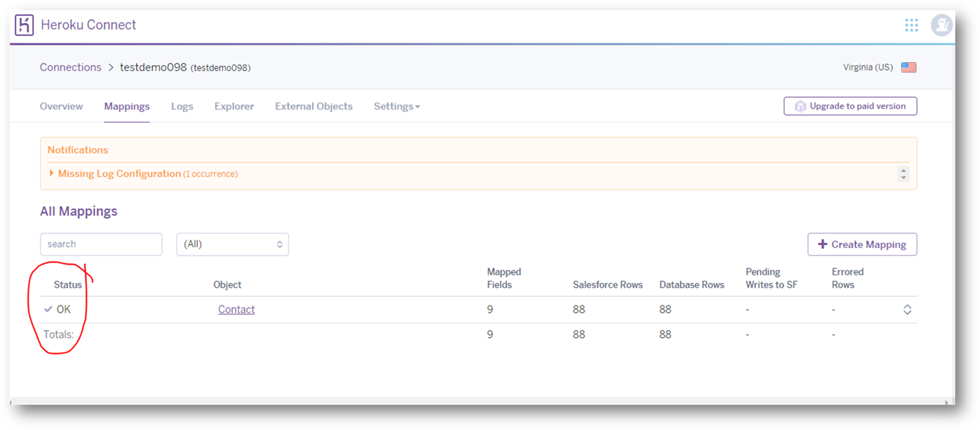Click the Virginia (US) region label
Screen dimensions: 980x430
coord(868,67)
